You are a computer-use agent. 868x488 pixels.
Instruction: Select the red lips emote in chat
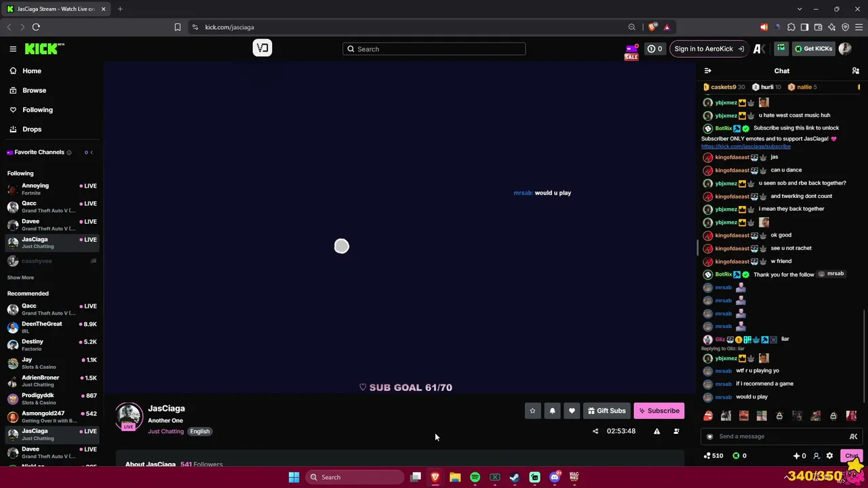pos(708,416)
